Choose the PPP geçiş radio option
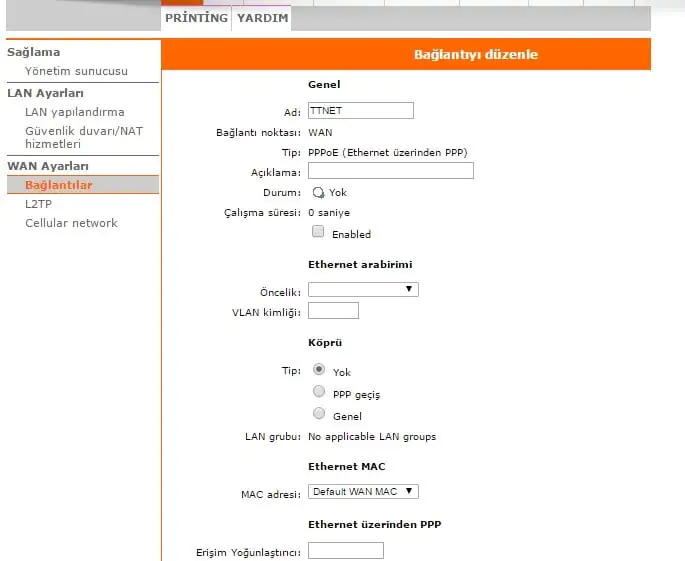685x561 pixels. point(319,392)
